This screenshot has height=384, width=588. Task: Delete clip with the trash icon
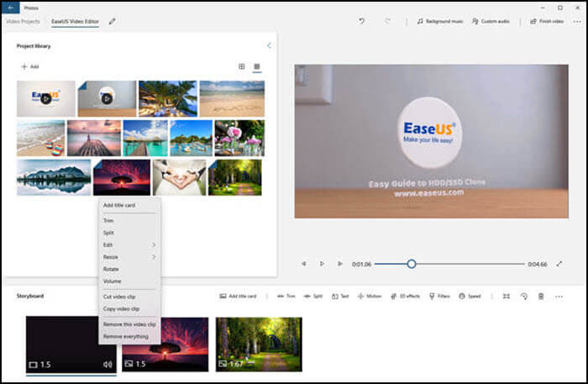[541, 297]
